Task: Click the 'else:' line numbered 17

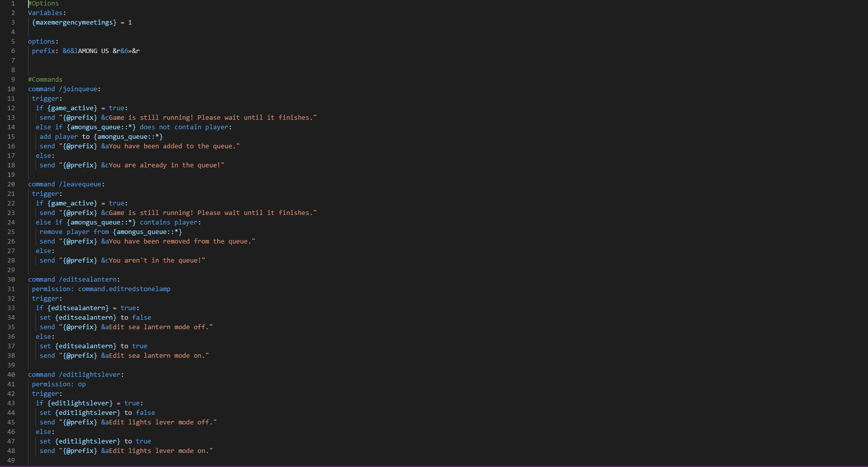Action: click(x=45, y=156)
